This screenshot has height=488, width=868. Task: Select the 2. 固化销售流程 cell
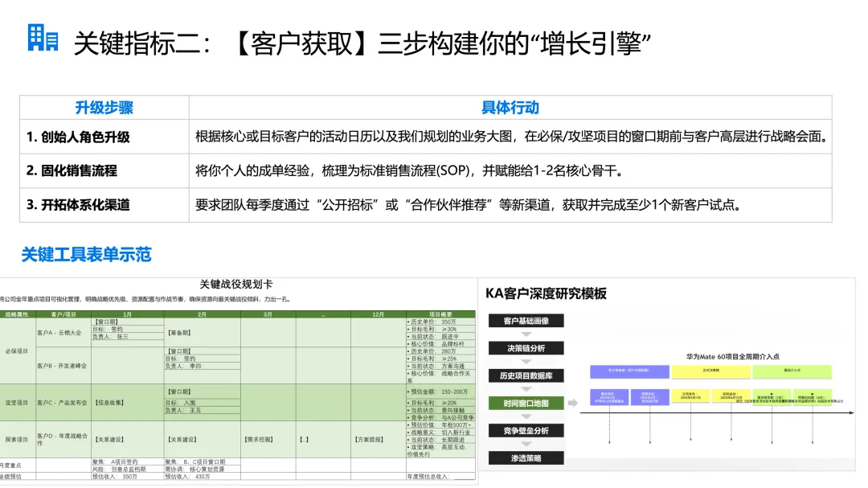point(104,170)
